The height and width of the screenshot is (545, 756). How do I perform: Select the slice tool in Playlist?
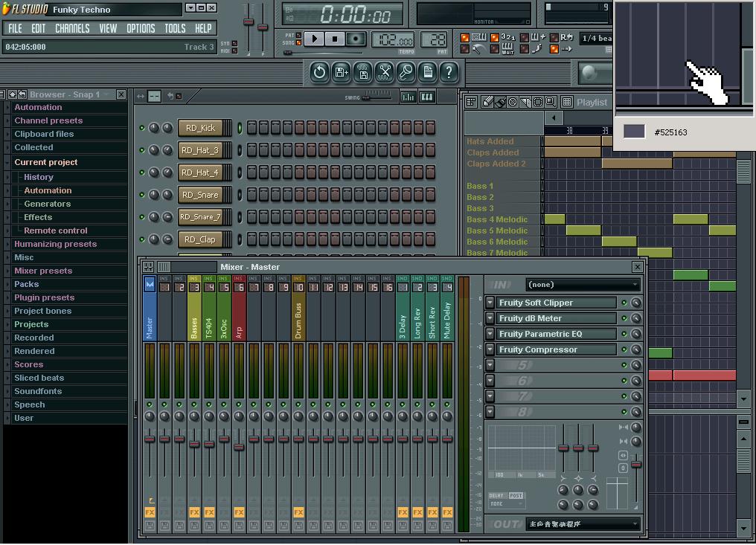tap(525, 102)
